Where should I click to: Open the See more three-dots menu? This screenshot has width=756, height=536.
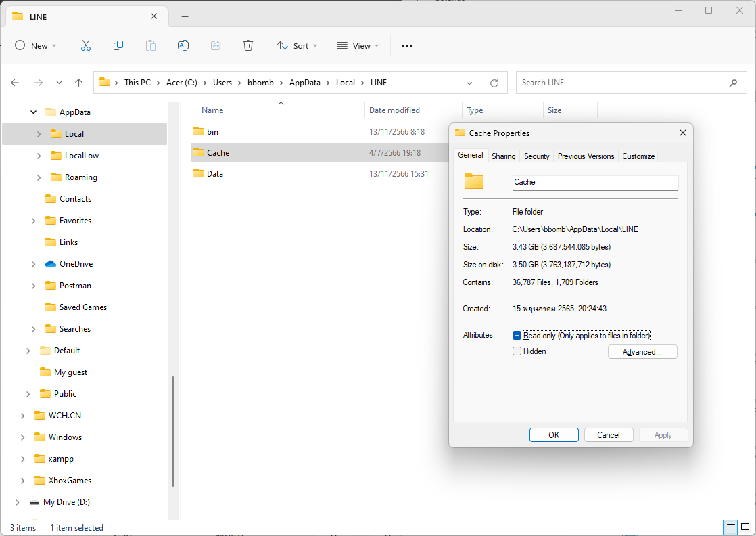point(406,45)
